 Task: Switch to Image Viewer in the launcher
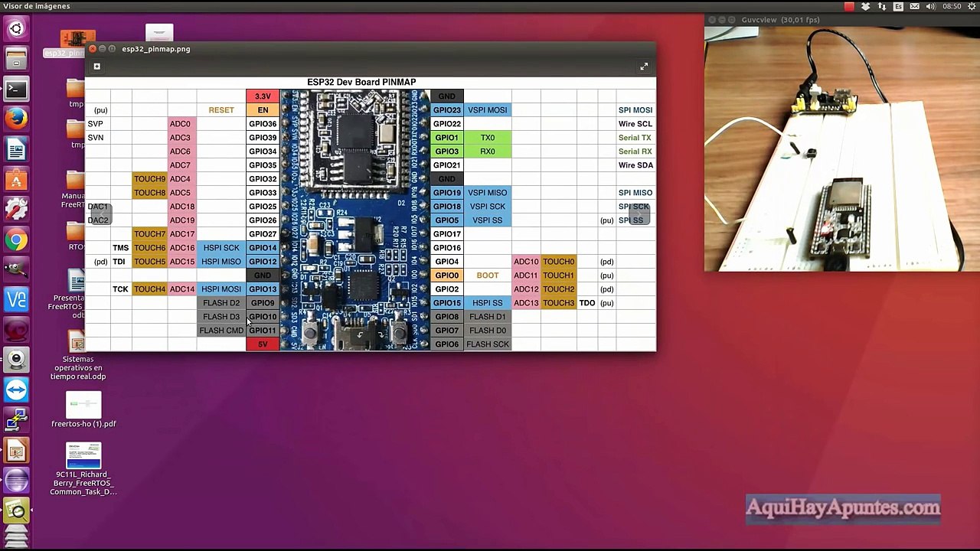16,510
